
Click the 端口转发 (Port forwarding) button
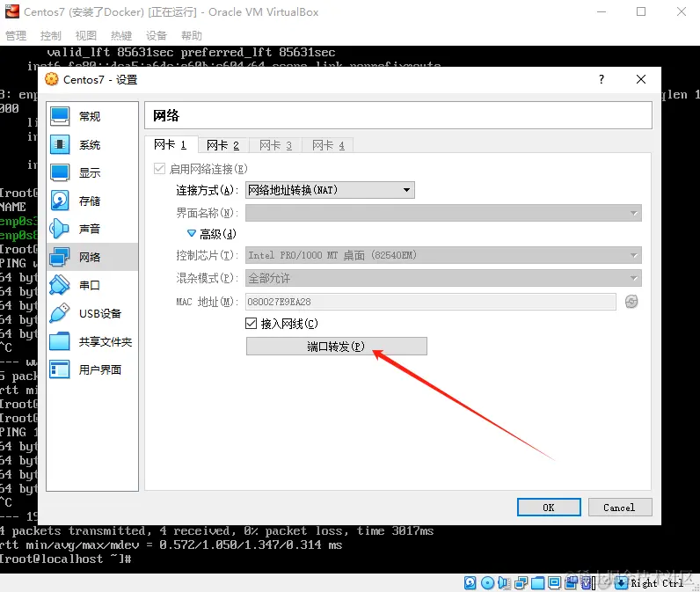pyautogui.click(x=337, y=347)
